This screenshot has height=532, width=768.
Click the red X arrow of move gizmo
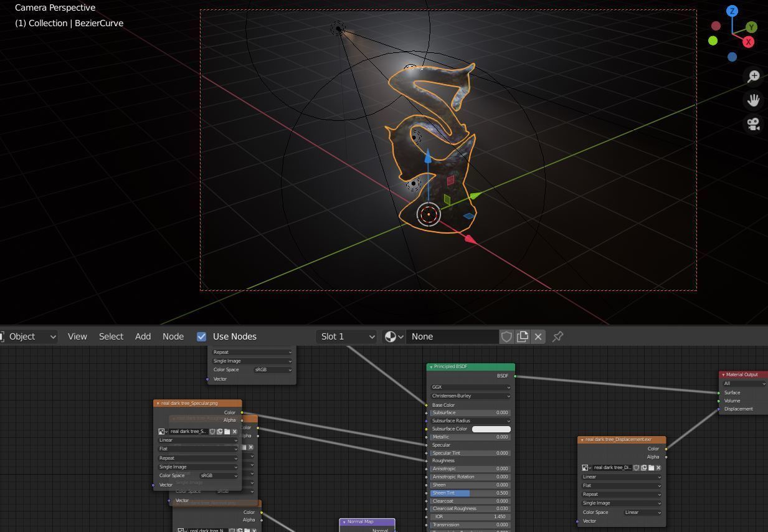point(470,239)
